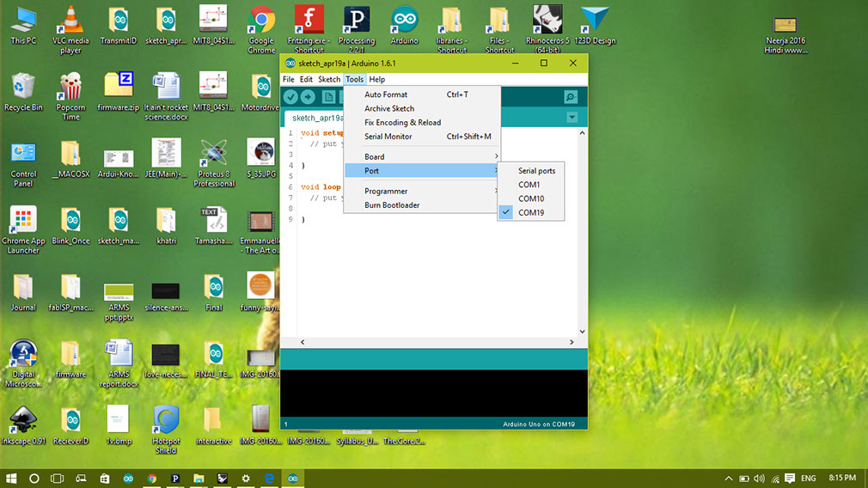The image size is (868, 488).
Task: Open Task View in the taskbar
Action: (57, 479)
